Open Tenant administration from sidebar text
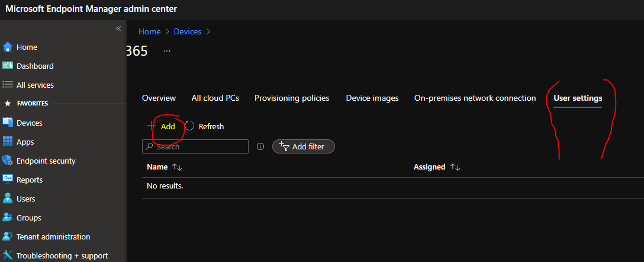This screenshot has height=262, width=644. [53, 237]
